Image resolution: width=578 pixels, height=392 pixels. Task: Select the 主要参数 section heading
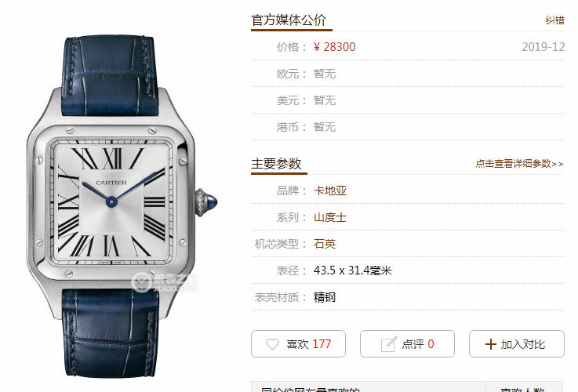click(276, 164)
